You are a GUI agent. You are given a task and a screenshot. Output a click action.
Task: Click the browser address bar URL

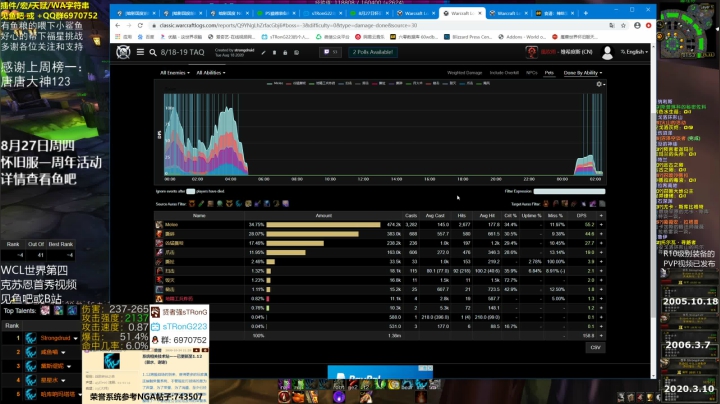click(288, 25)
